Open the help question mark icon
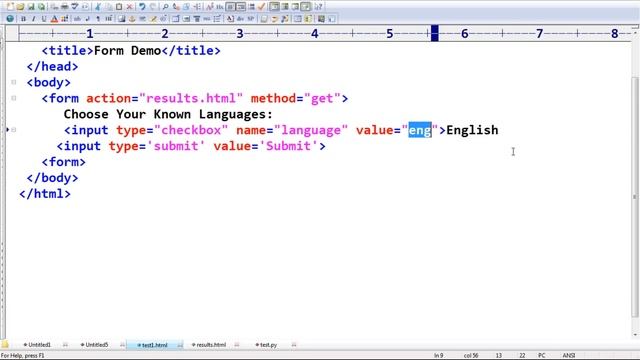 [318, 7]
